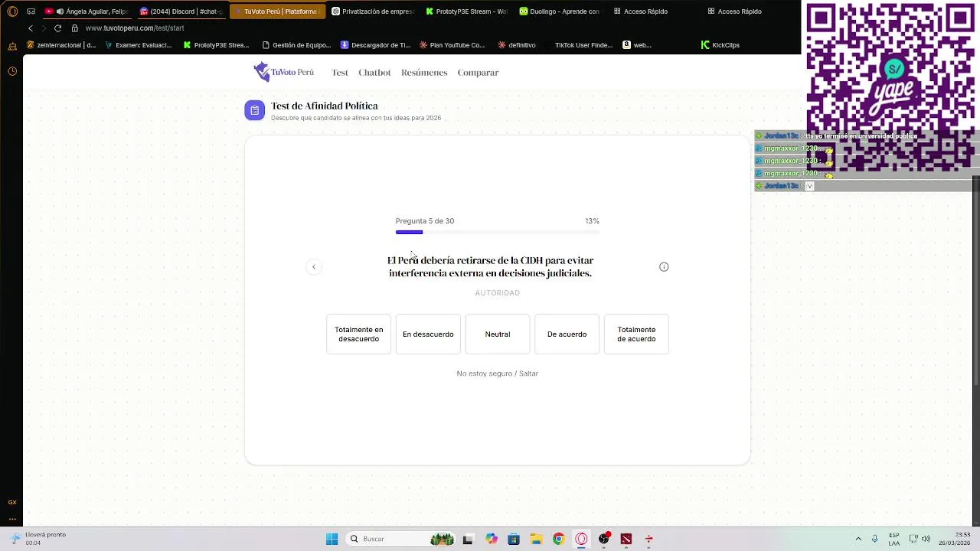Open Microsoft Store in the taskbar
Viewport: 980px width, 551px height.
pos(514,539)
